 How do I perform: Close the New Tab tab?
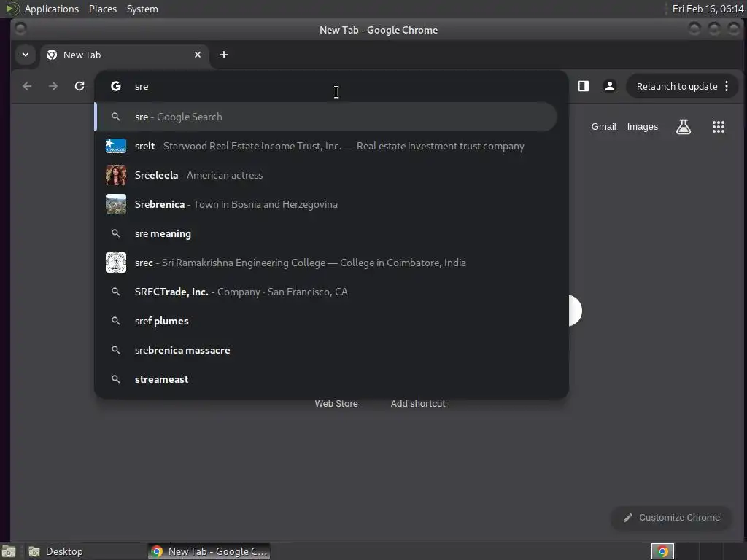(198, 55)
